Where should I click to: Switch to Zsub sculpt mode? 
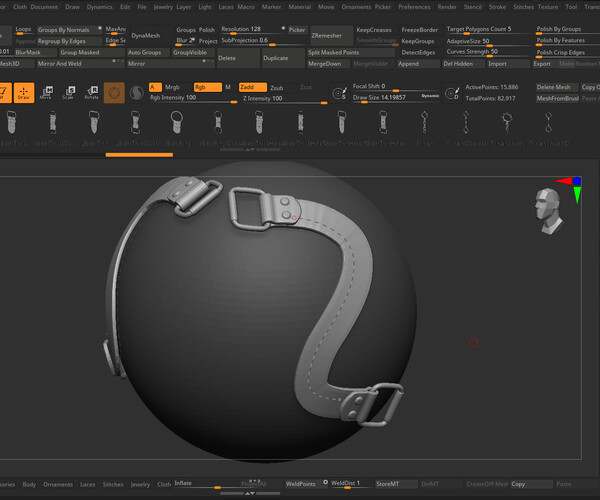click(277, 88)
